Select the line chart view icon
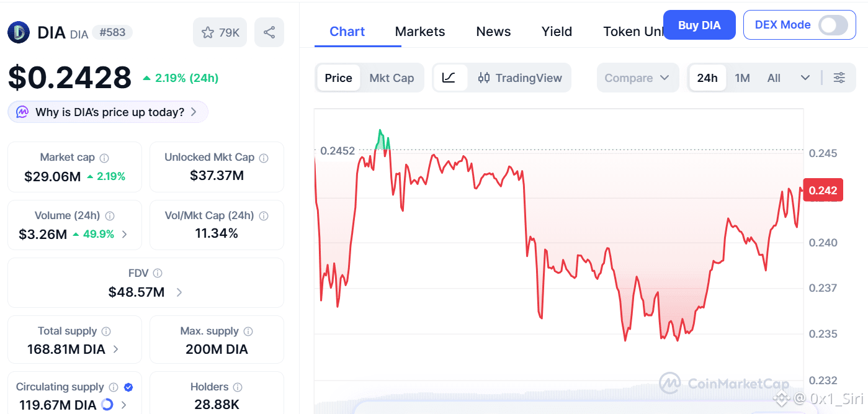The height and width of the screenshot is (414, 868). tap(449, 78)
